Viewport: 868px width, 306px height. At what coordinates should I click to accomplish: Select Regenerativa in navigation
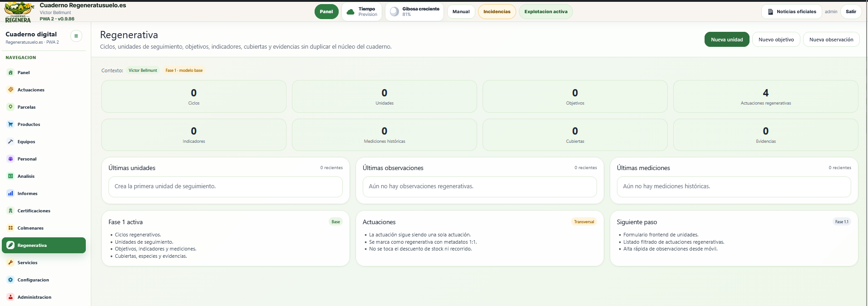coord(44,245)
